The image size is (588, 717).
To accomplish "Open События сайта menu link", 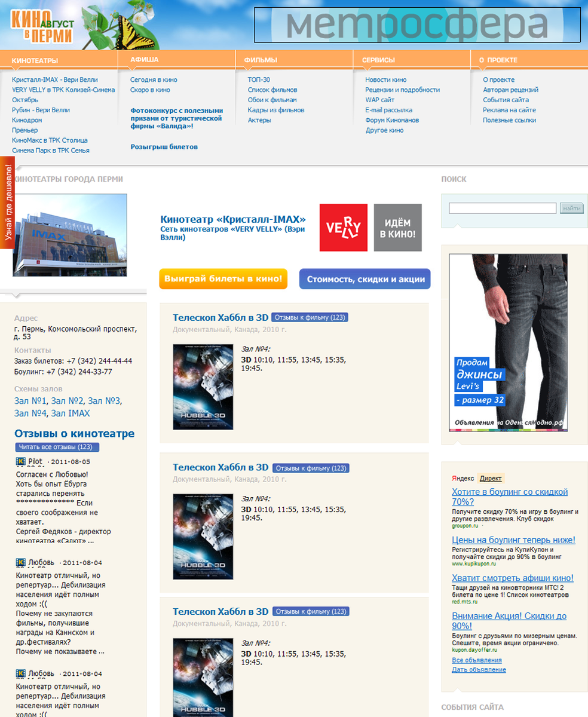I will click(506, 100).
